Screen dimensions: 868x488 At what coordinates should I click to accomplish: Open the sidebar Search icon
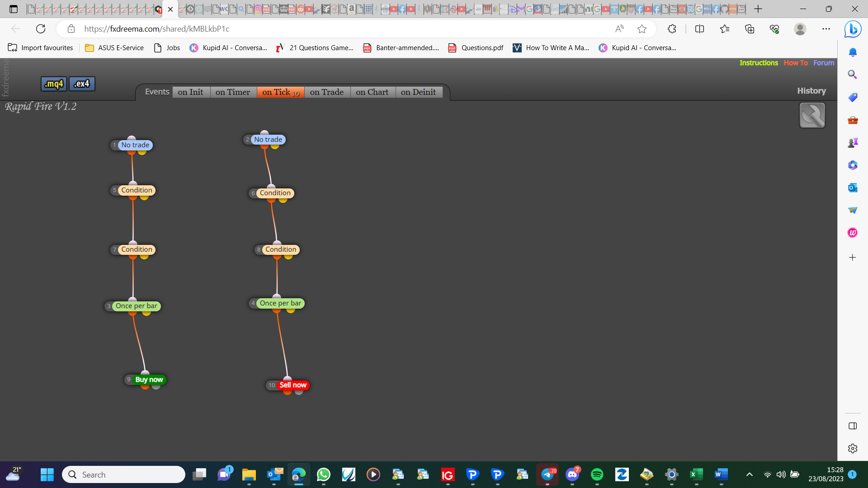[853, 75]
